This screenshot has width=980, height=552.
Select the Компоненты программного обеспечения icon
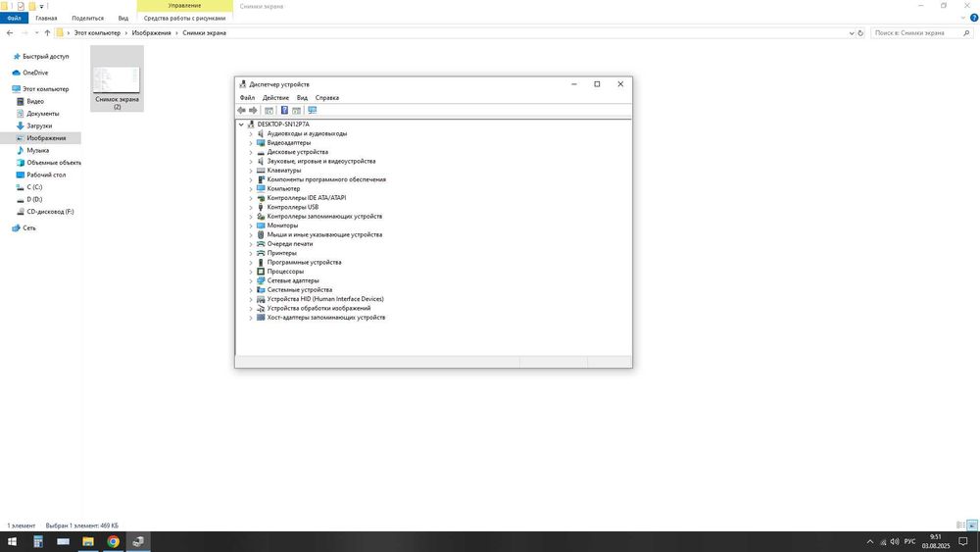coord(261,179)
